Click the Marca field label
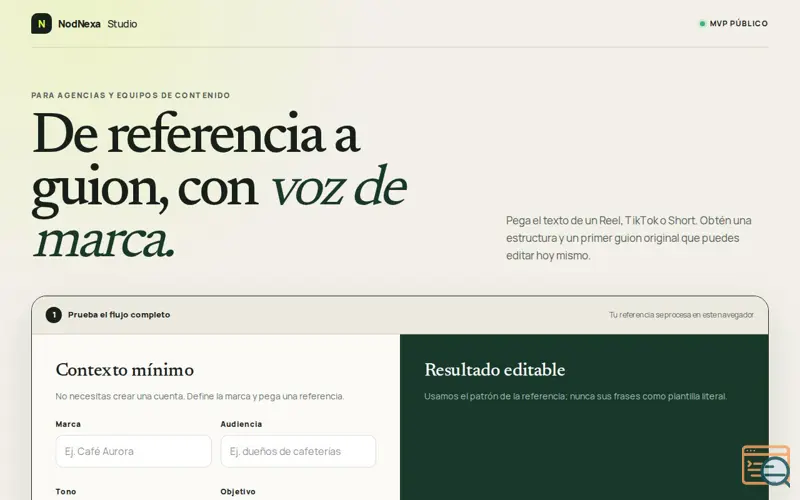The height and width of the screenshot is (500, 800). click(x=68, y=424)
